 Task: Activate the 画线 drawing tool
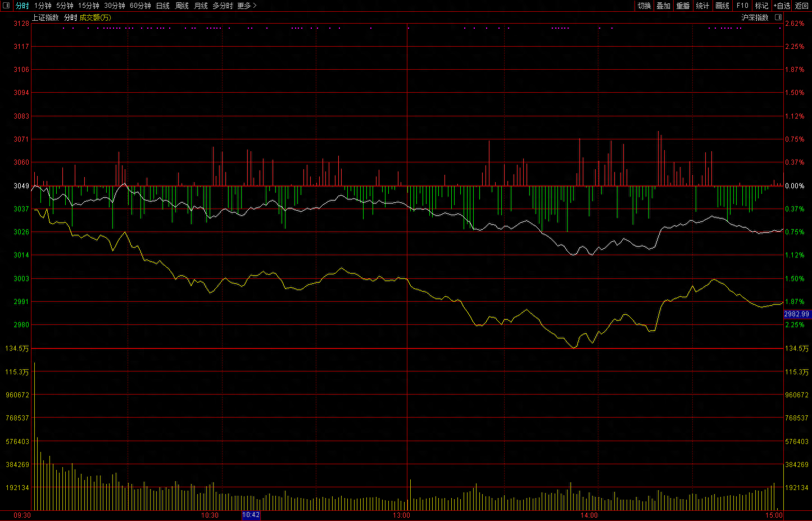723,6
